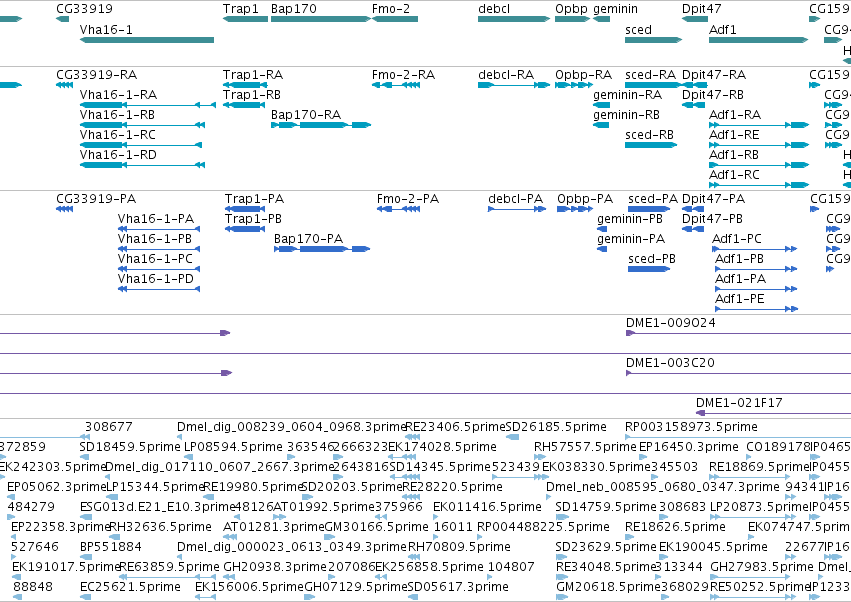Click the Vha16-1-PD protein glyph
This screenshot has height=602, width=851.
point(159,289)
